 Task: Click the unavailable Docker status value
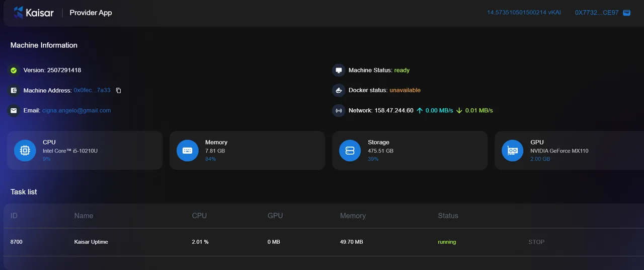(x=405, y=90)
